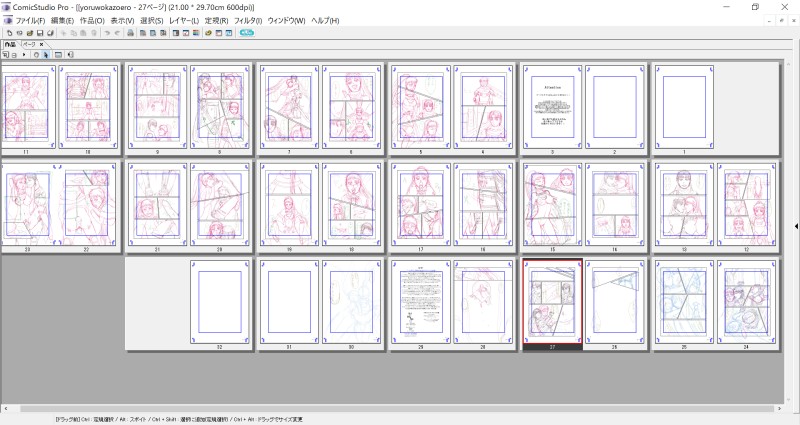The image size is (800, 425).
Task: Select the page 29 text thumbnail
Action: coord(421,301)
